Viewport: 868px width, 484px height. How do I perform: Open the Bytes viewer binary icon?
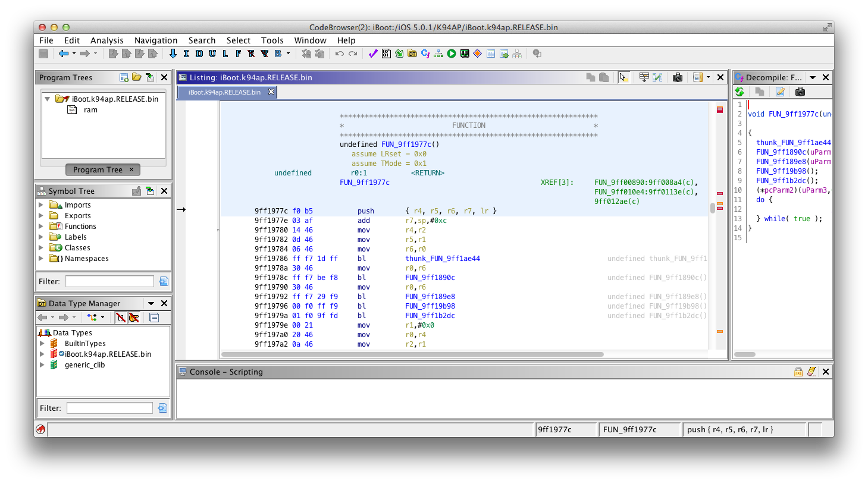point(386,54)
